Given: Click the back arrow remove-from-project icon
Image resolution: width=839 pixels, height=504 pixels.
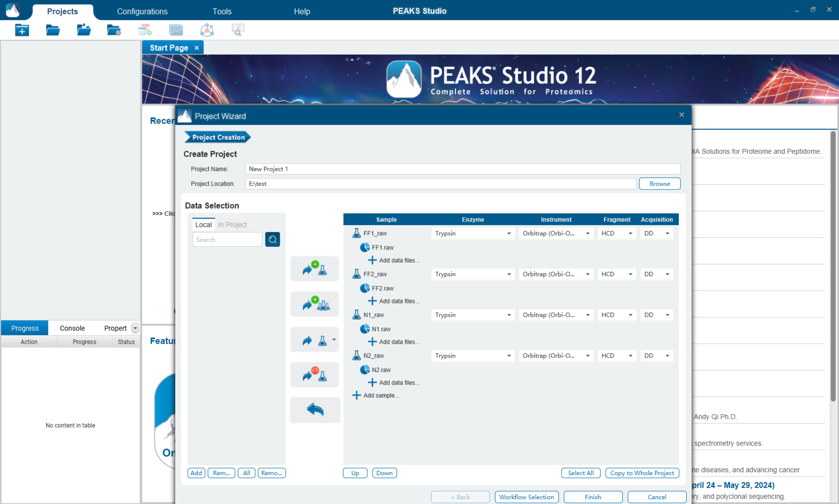Looking at the screenshot, I should (315, 410).
